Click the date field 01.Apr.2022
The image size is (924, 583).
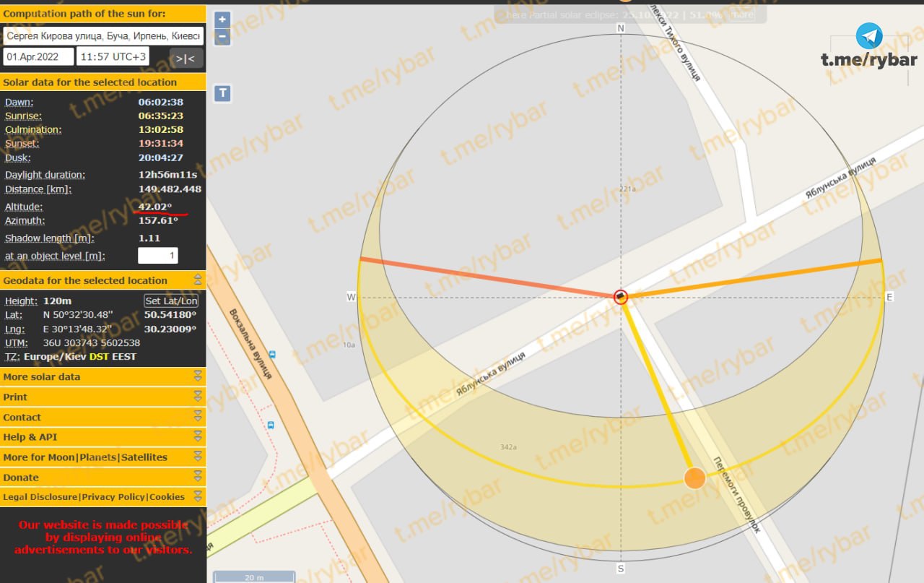(38, 57)
